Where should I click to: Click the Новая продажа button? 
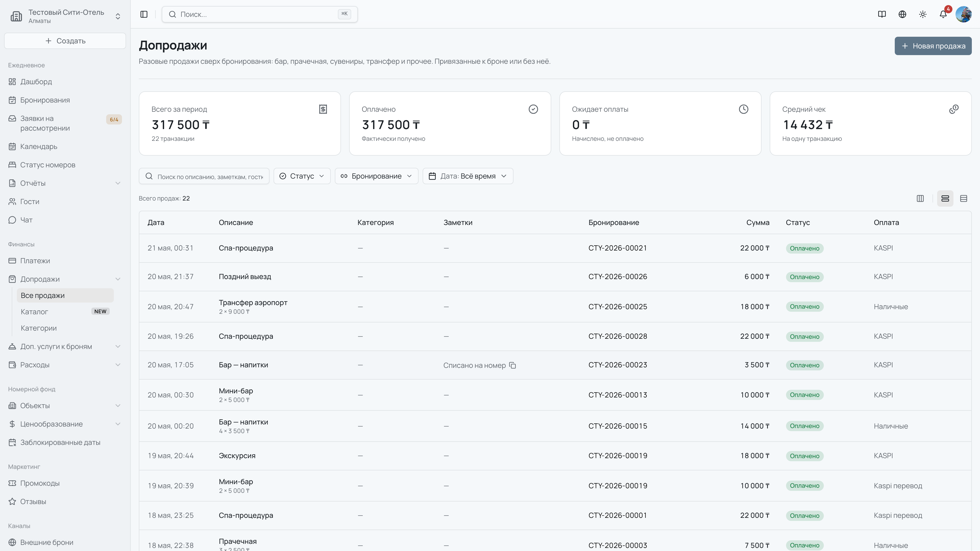click(933, 46)
